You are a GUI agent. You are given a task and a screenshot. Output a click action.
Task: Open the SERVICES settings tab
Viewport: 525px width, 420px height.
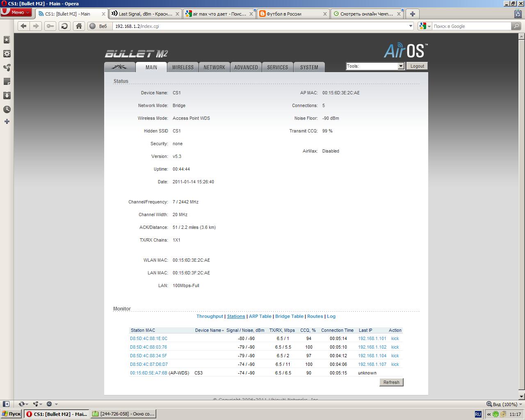278,67
